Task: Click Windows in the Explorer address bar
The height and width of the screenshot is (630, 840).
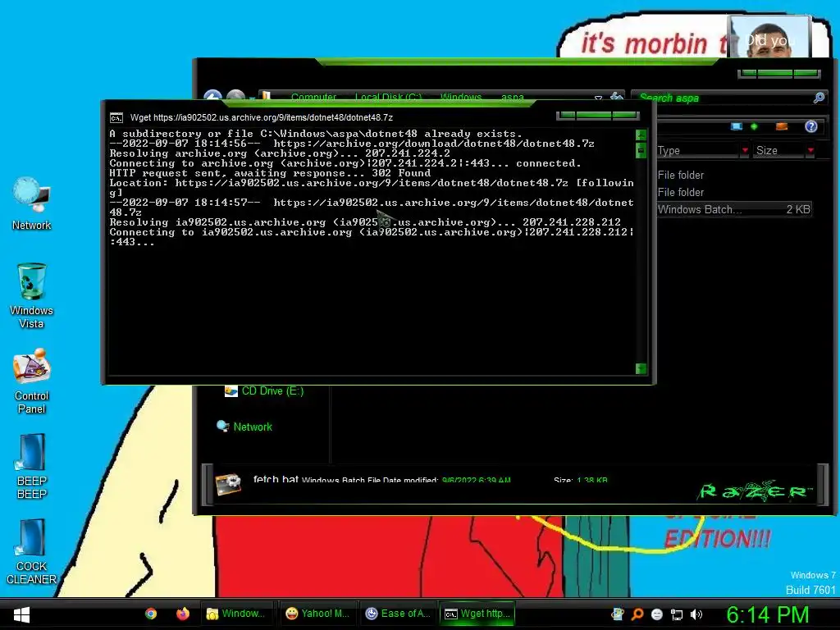Action: pos(461,97)
